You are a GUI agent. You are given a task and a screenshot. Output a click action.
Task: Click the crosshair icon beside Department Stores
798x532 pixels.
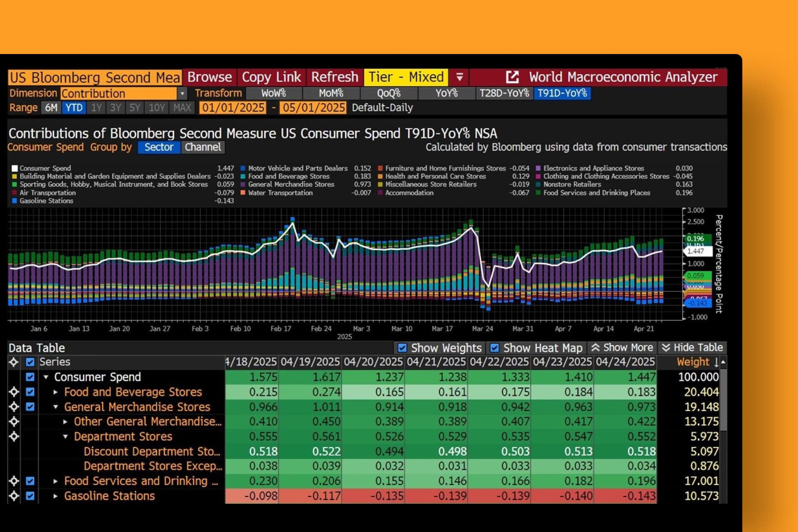[14, 436]
